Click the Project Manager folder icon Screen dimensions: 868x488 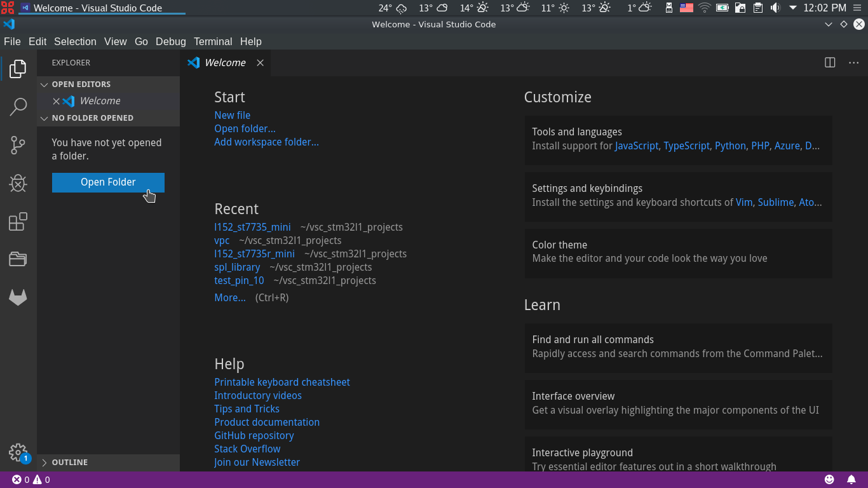[18, 259]
